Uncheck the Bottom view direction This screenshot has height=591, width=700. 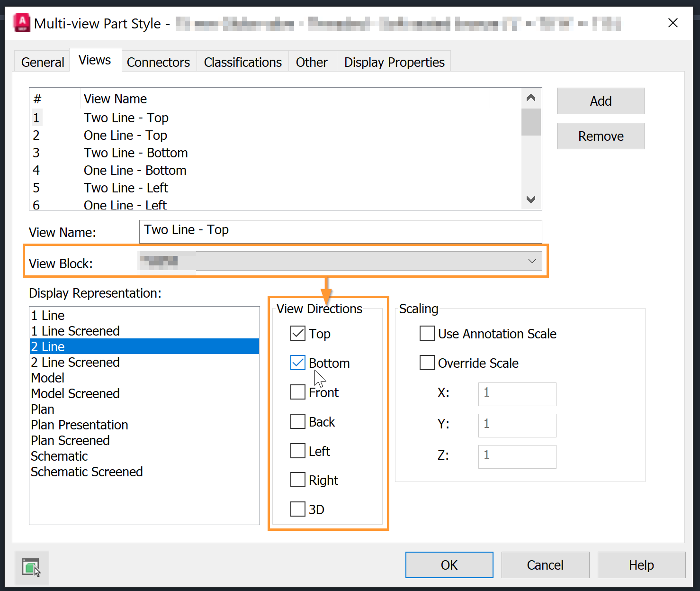(298, 363)
